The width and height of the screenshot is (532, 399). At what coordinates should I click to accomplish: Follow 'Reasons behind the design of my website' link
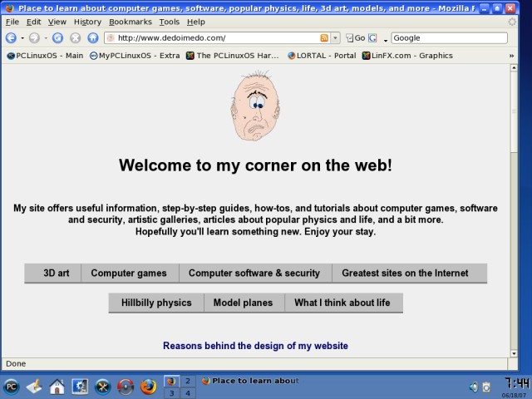[x=255, y=346]
